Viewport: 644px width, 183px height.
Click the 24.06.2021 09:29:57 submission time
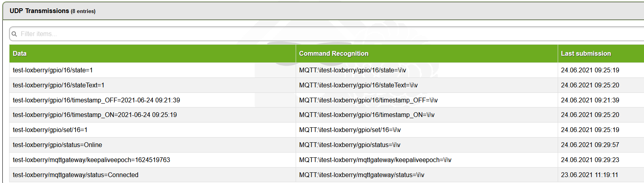click(x=590, y=145)
